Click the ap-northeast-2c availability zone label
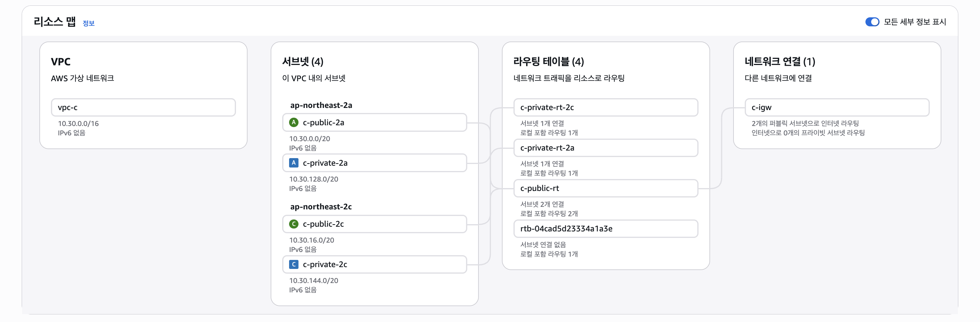 [x=321, y=207]
